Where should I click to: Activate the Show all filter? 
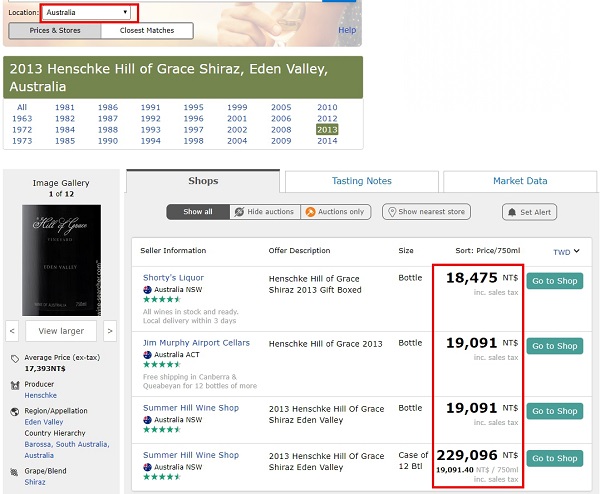click(198, 212)
